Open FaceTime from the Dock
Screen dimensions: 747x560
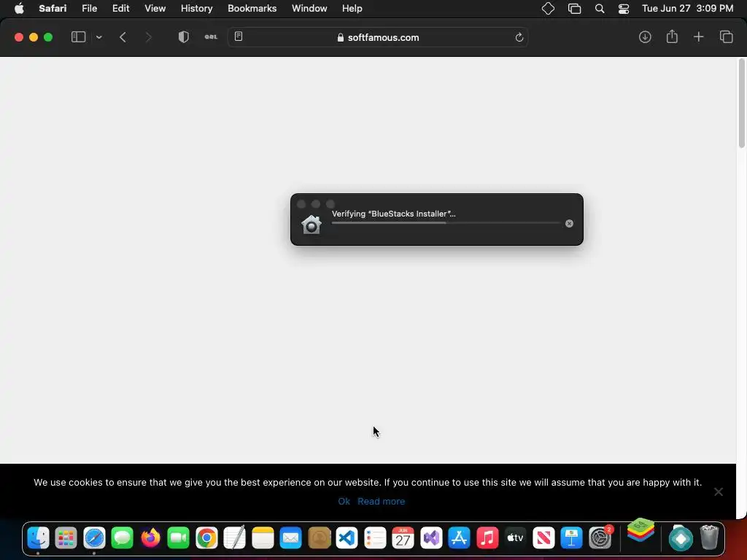click(x=179, y=538)
